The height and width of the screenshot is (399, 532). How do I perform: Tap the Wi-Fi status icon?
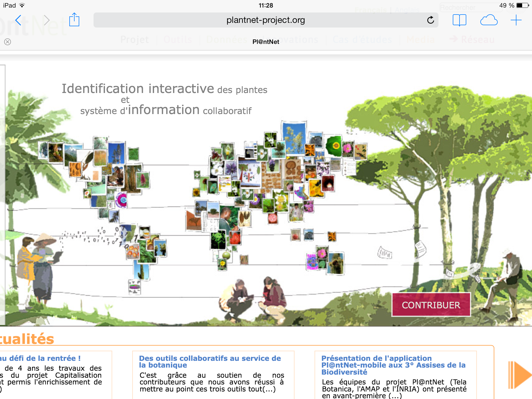(22, 5)
